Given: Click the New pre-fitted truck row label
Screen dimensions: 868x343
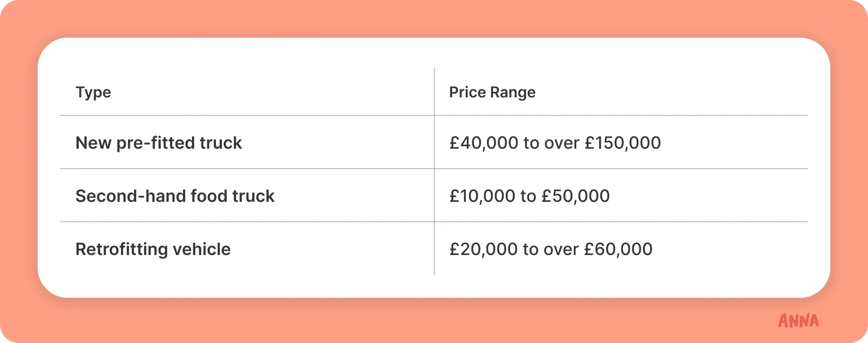Looking at the screenshot, I should pos(159,143).
